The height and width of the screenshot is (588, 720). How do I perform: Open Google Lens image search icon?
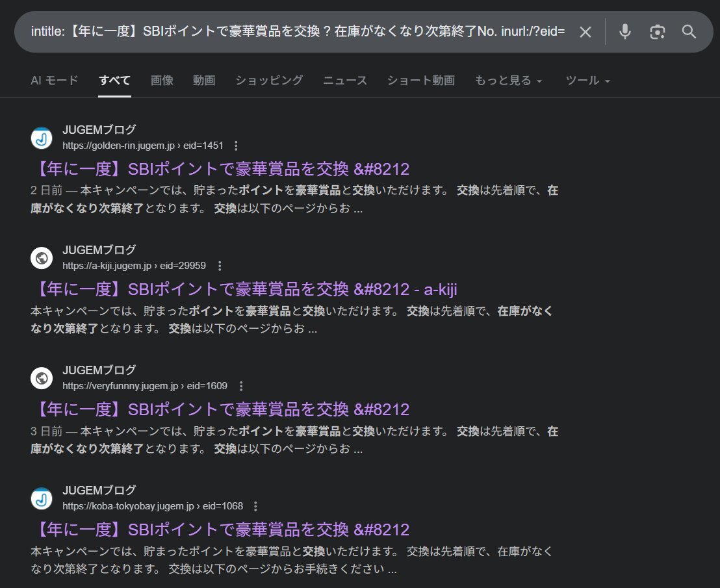[657, 31]
